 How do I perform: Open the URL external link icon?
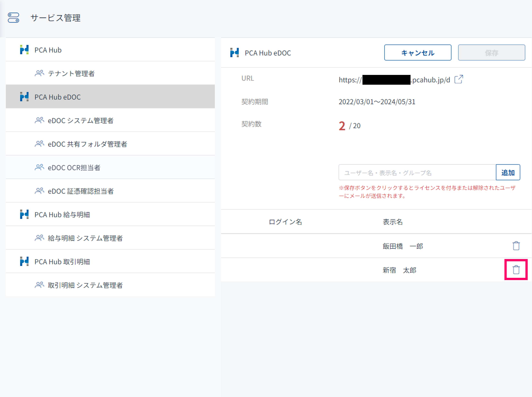click(459, 79)
